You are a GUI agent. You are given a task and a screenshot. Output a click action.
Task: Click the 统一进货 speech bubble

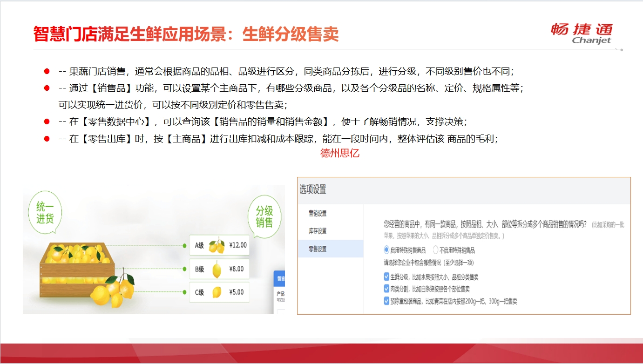45,213
